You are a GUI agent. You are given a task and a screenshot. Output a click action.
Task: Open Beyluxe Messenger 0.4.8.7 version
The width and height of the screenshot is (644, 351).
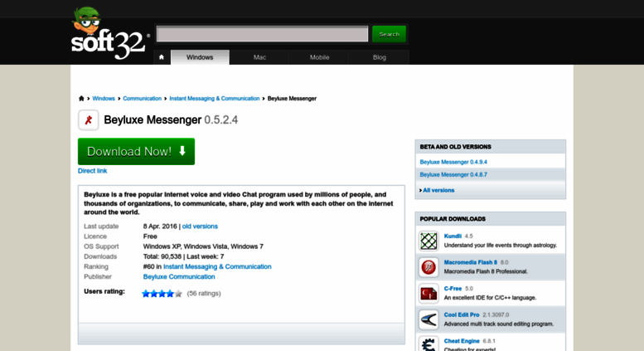(453, 175)
